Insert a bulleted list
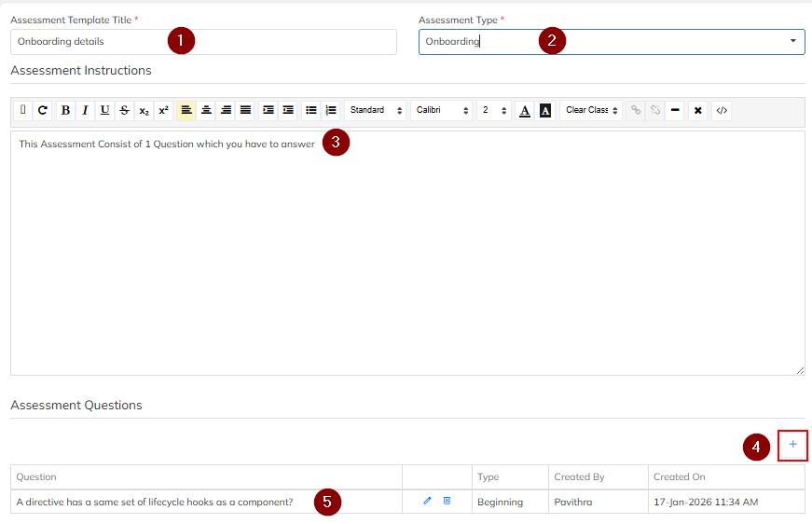Image resolution: width=812 pixels, height=524 pixels. (x=310, y=110)
